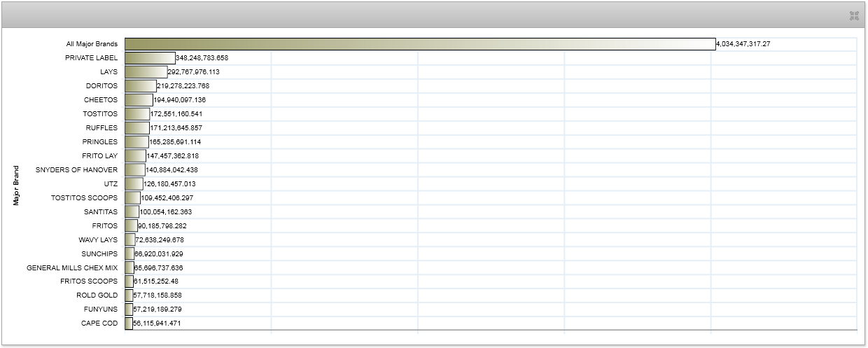Image resolution: width=868 pixels, height=348 pixels.
Task: Click the GENERAL MILLS CHEX MIX label
Action: pos(72,268)
